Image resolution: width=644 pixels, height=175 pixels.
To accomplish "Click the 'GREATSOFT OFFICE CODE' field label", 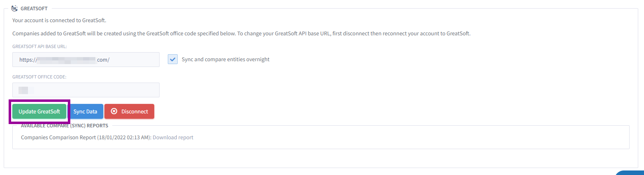I will [39, 77].
